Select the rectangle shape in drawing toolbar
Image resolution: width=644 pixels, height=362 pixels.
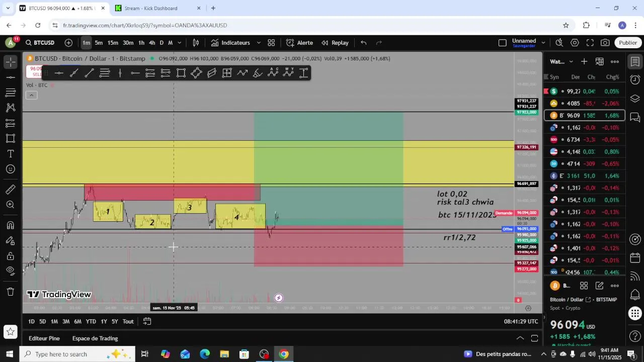tap(181, 73)
